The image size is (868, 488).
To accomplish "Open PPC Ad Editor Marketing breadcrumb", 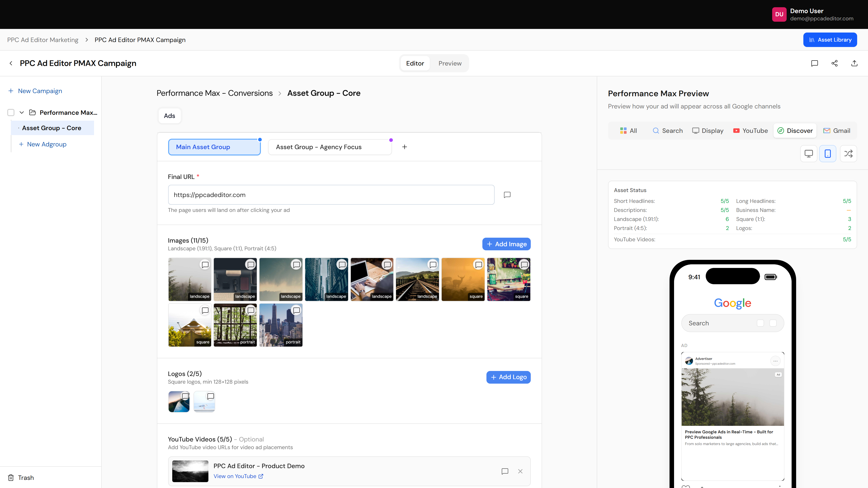I will click(x=43, y=40).
